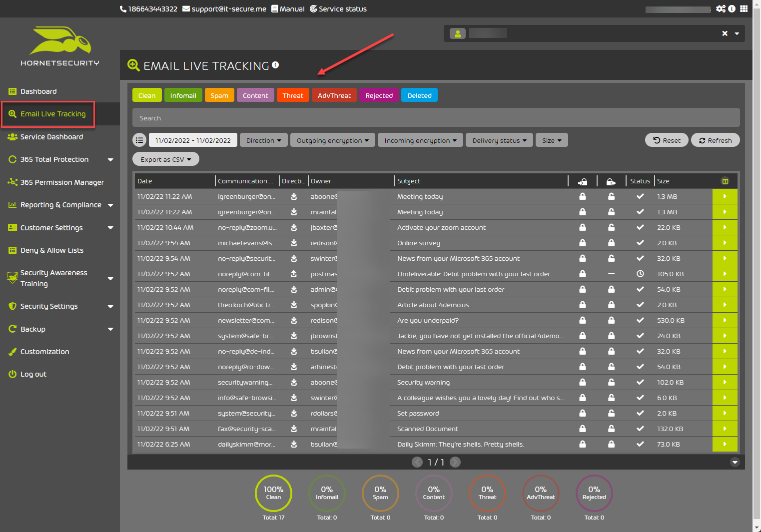Viewport: 761px width, 532px height.
Task: Toggle the Infomail filter
Action: [183, 95]
